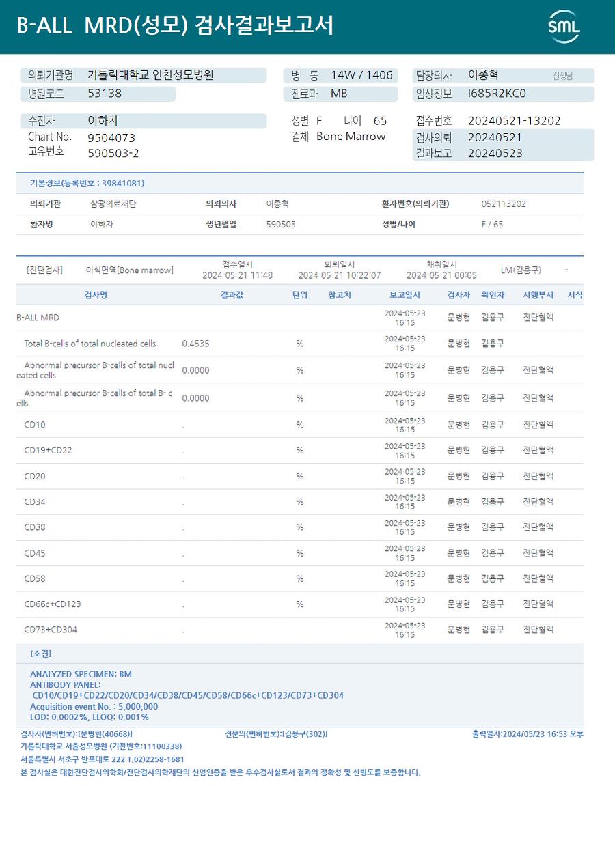Click the Chart No. value 9504073
Image resolution: width=615 pixels, height=868 pixels.
[111, 137]
